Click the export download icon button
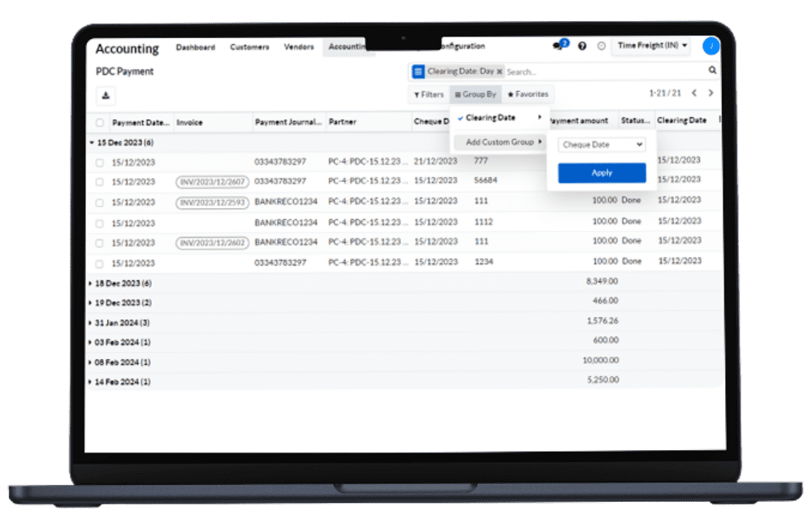 click(x=106, y=96)
